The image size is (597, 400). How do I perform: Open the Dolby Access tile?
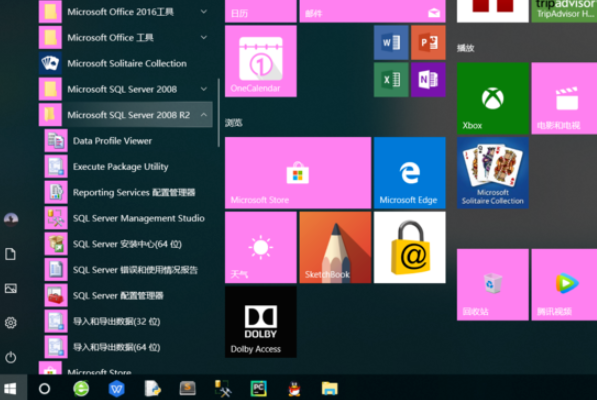pyautogui.click(x=261, y=322)
